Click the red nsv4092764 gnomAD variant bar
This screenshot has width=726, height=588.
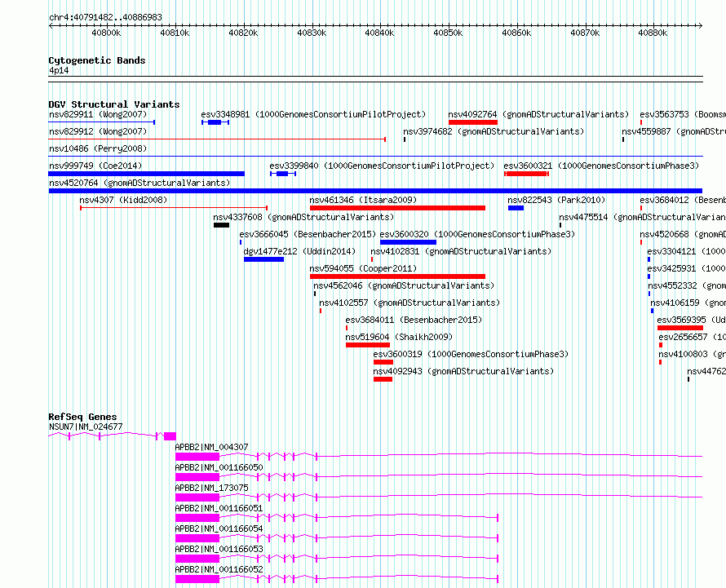(473, 122)
